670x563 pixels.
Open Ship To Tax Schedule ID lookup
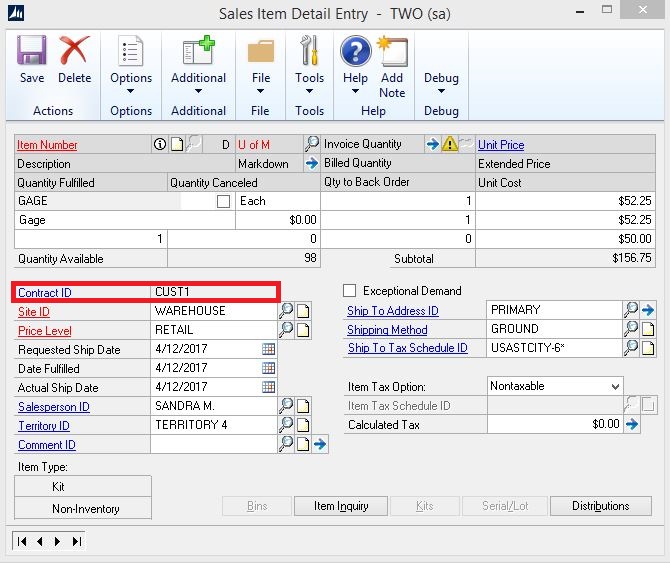(631, 347)
